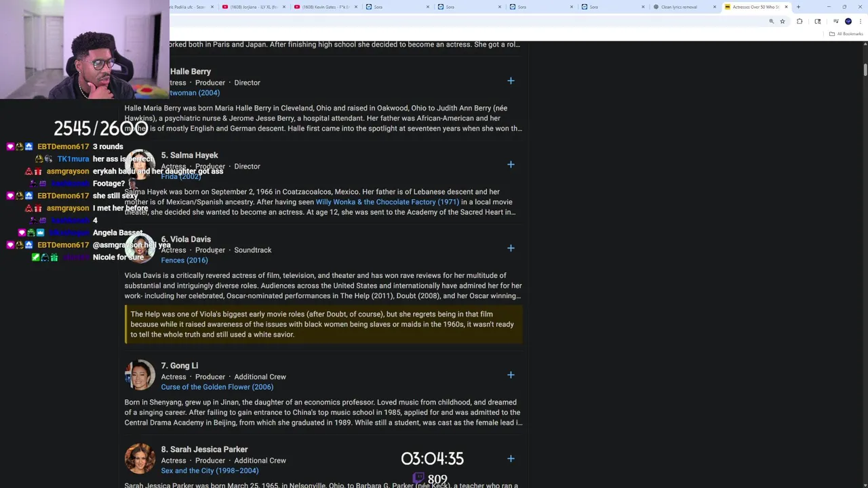
Task: Click the 2545/2600 counter overlay
Action: 100,128
